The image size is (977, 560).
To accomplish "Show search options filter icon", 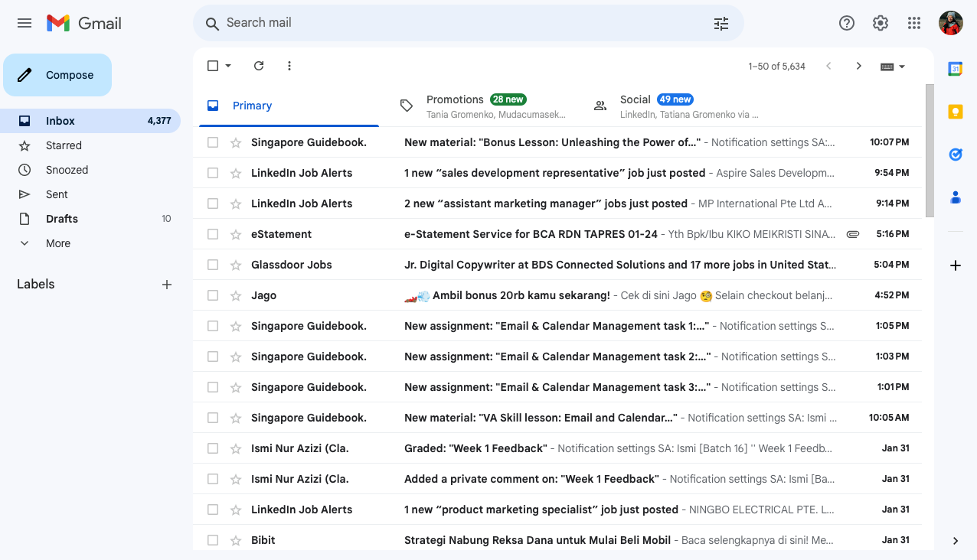I will point(721,23).
